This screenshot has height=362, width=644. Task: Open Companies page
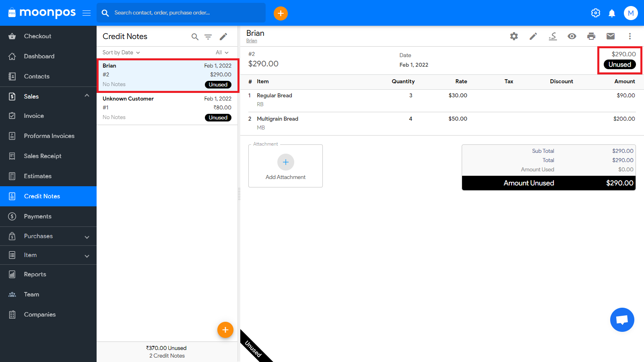(x=48, y=315)
